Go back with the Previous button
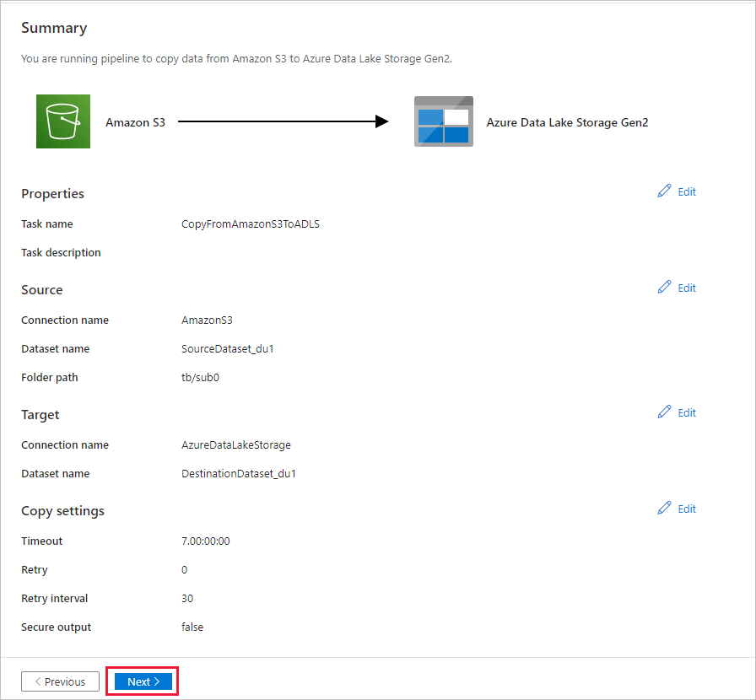The width and height of the screenshot is (756, 700). pyautogui.click(x=60, y=681)
